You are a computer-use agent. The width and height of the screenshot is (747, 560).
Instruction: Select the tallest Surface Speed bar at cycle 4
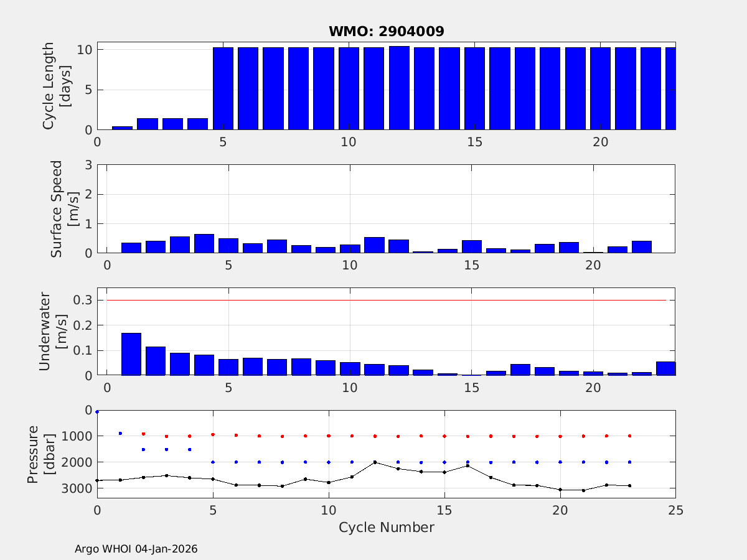click(204, 243)
